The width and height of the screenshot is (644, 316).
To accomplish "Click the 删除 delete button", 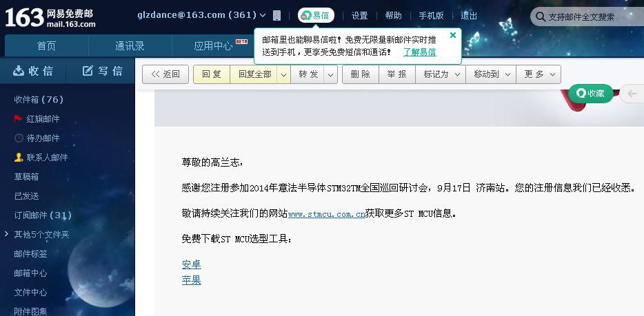I will click(x=360, y=74).
